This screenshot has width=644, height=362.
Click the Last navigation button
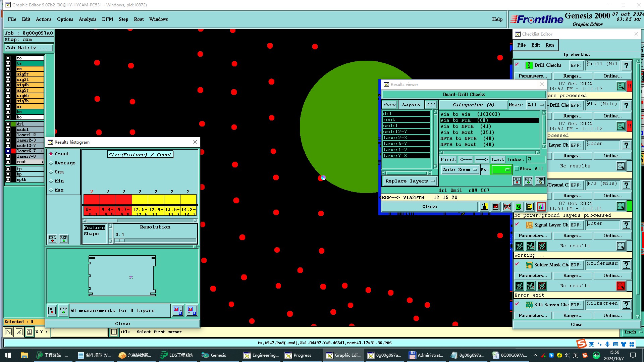(498, 160)
